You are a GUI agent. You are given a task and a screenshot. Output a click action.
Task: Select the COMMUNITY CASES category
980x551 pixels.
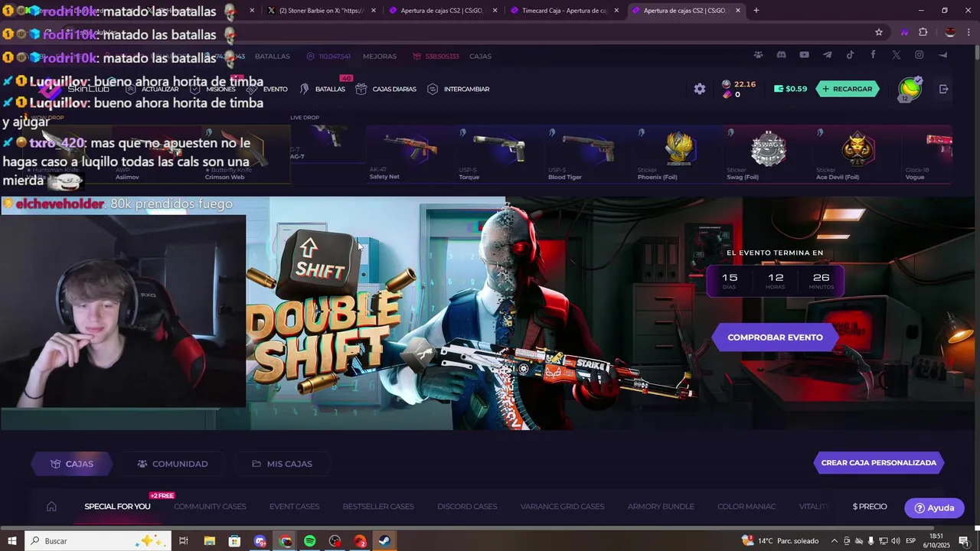click(210, 507)
